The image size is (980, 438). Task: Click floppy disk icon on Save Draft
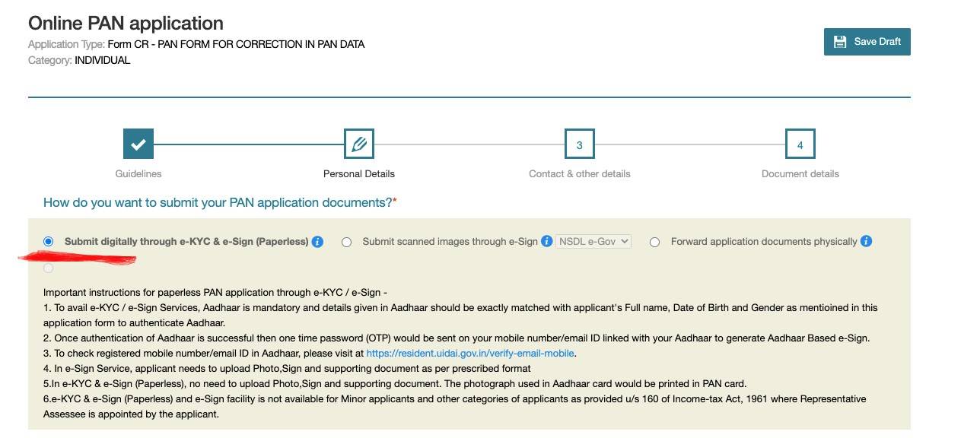click(840, 42)
